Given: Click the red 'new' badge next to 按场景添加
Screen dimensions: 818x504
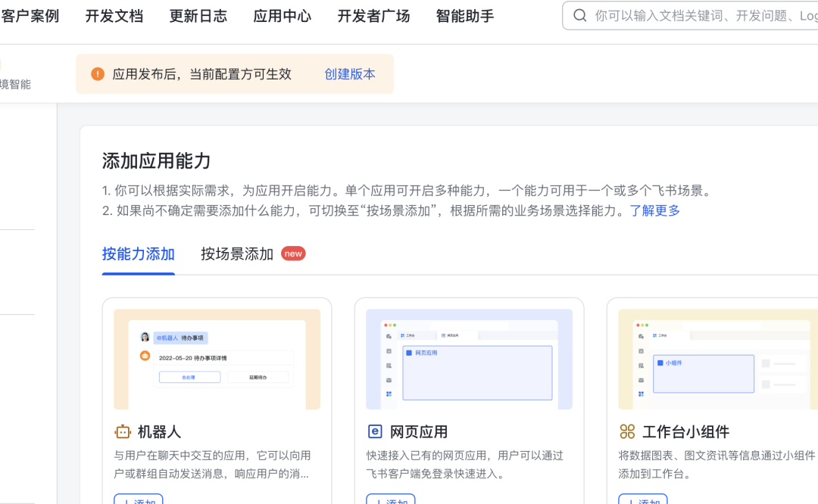Looking at the screenshot, I should [293, 254].
